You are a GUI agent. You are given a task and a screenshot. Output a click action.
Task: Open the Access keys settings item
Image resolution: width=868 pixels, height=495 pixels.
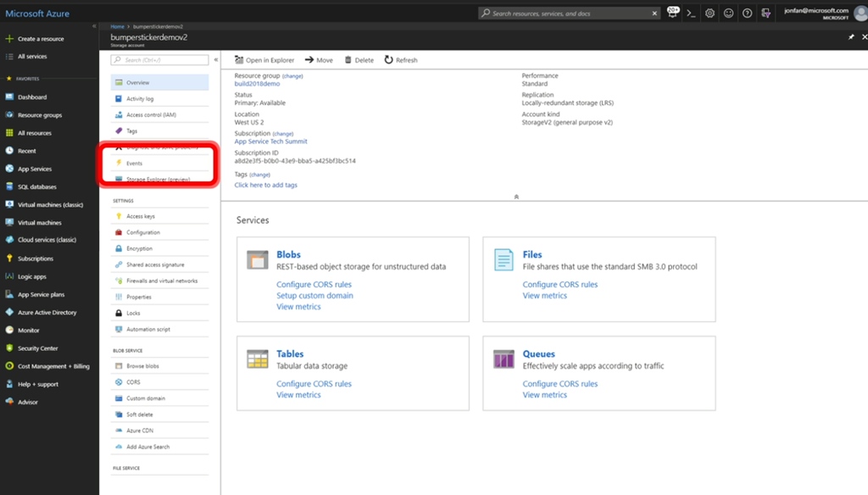point(140,216)
